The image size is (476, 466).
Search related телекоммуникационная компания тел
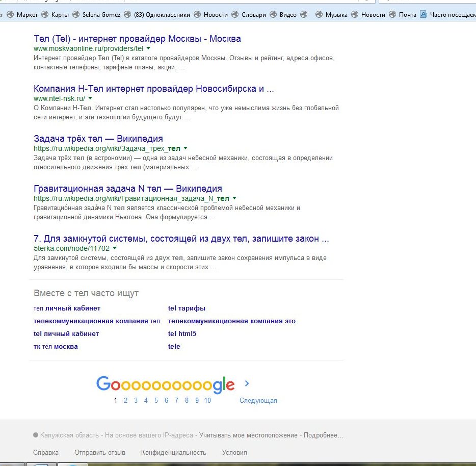click(96, 321)
